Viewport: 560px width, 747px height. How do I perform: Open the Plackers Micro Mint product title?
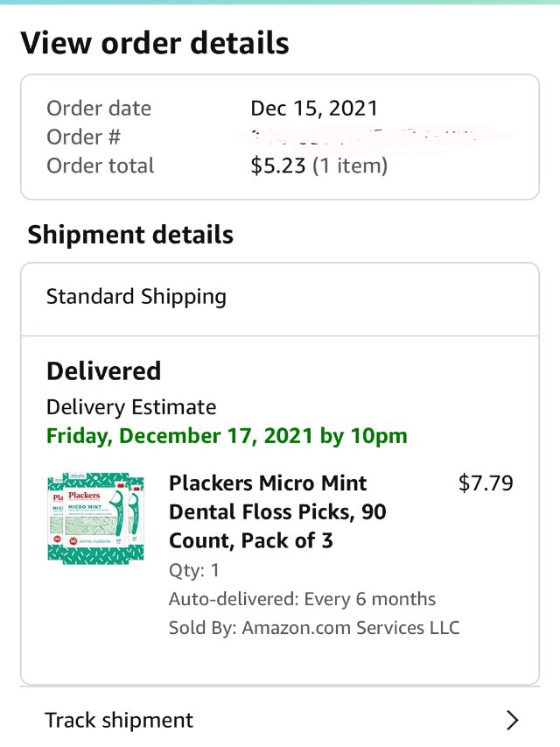pyautogui.click(x=277, y=511)
